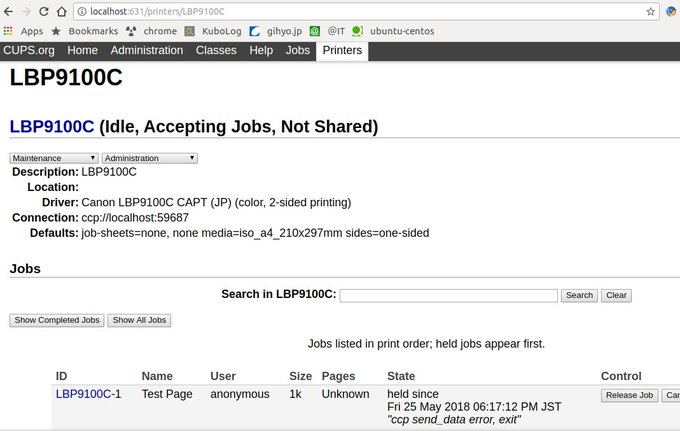Click the connection value ccp://localhost:59687
The width and height of the screenshot is (680, 431).
click(x=135, y=218)
